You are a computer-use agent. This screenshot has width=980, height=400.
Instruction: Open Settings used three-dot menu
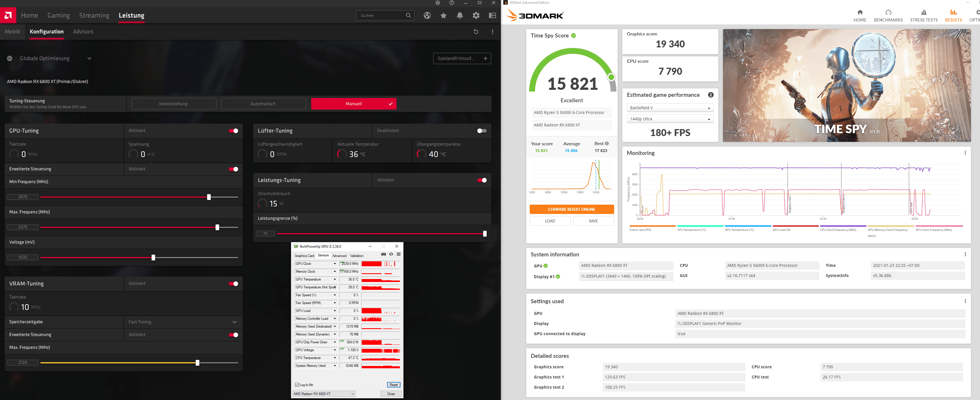pos(965,301)
